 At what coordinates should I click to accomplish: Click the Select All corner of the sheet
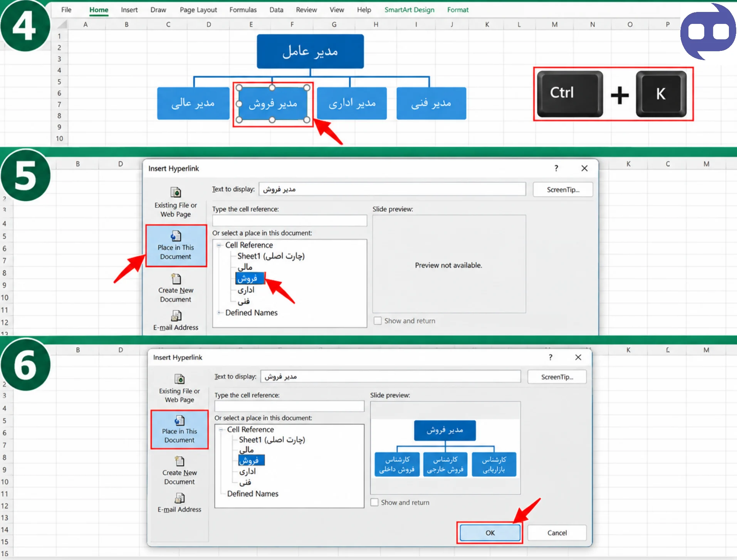pos(62,25)
